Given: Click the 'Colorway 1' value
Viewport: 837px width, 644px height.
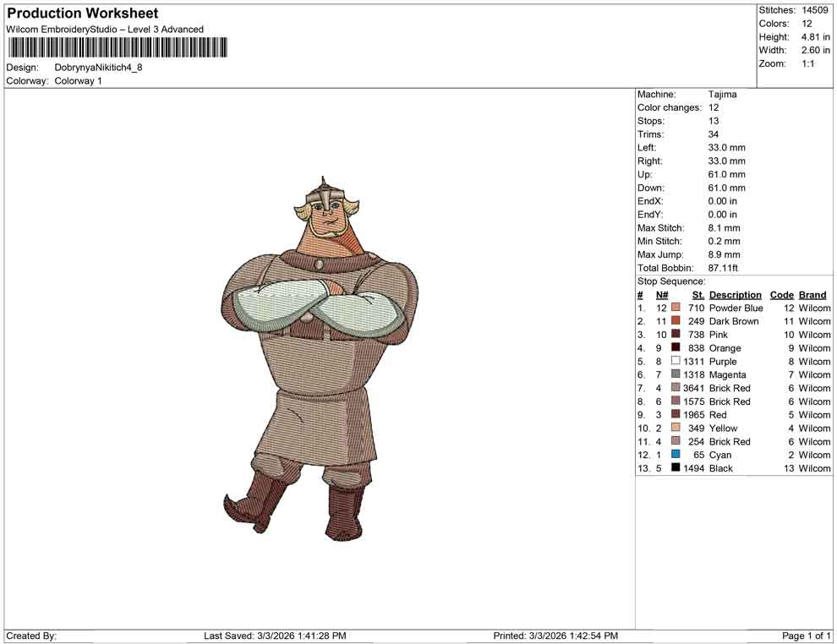Looking at the screenshot, I should [78, 81].
